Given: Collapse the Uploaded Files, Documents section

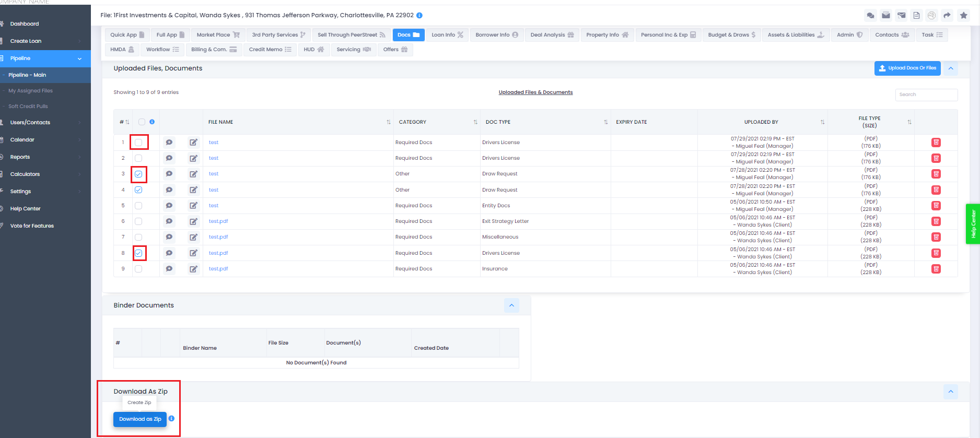Looking at the screenshot, I should (951, 68).
